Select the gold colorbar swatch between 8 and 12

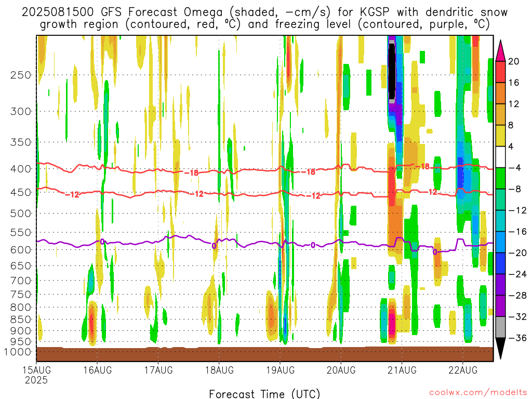tap(500, 115)
